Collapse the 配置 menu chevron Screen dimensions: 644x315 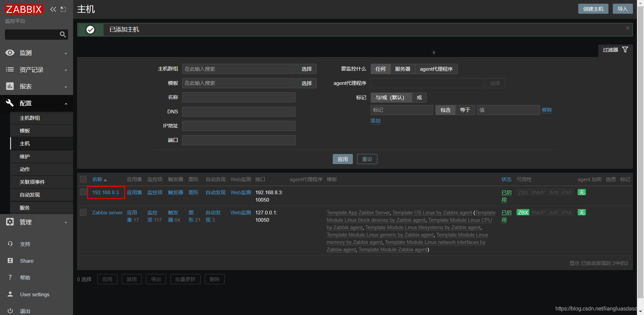pos(66,104)
